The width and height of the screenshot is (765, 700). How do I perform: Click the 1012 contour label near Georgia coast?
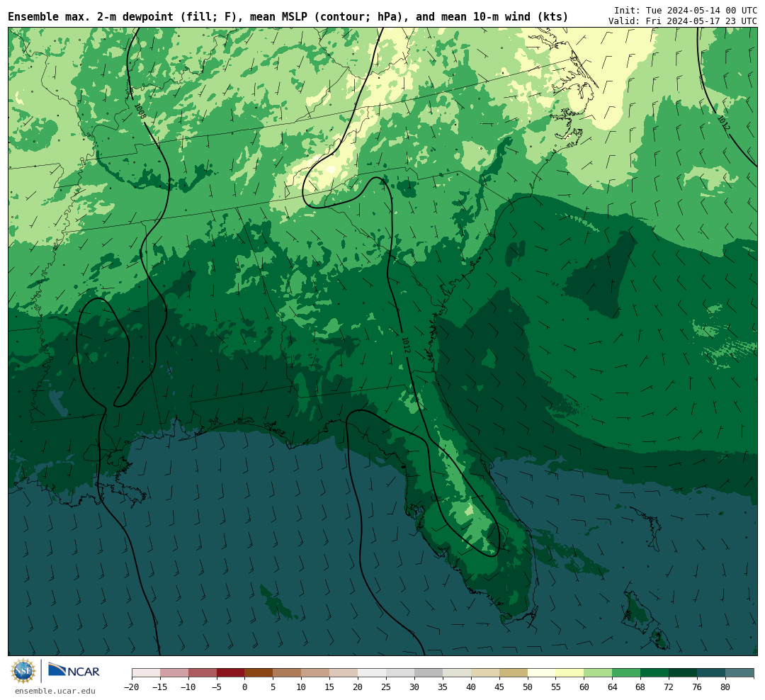(x=407, y=344)
